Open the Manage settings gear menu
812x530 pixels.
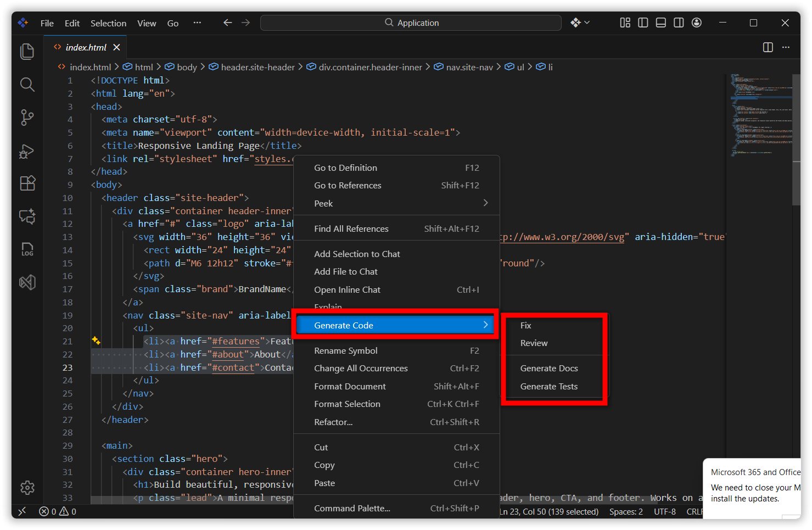[x=27, y=488]
